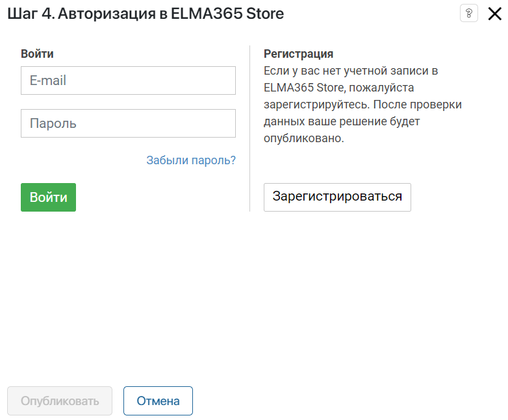Viewport: 508px width, 420px height.
Task: Click the Пароль input field
Action: point(128,123)
